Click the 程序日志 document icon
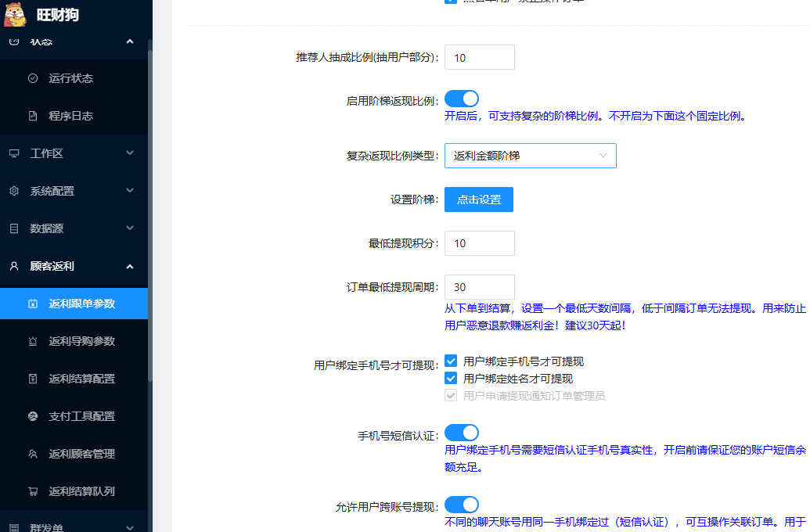The height and width of the screenshot is (532, 810). 33,116
